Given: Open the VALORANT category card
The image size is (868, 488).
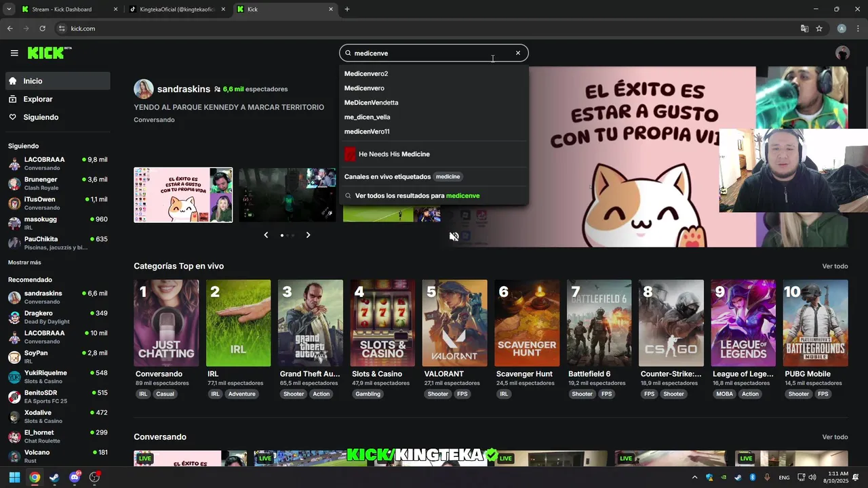Looking at the screenshot, I should click(454, 323).
